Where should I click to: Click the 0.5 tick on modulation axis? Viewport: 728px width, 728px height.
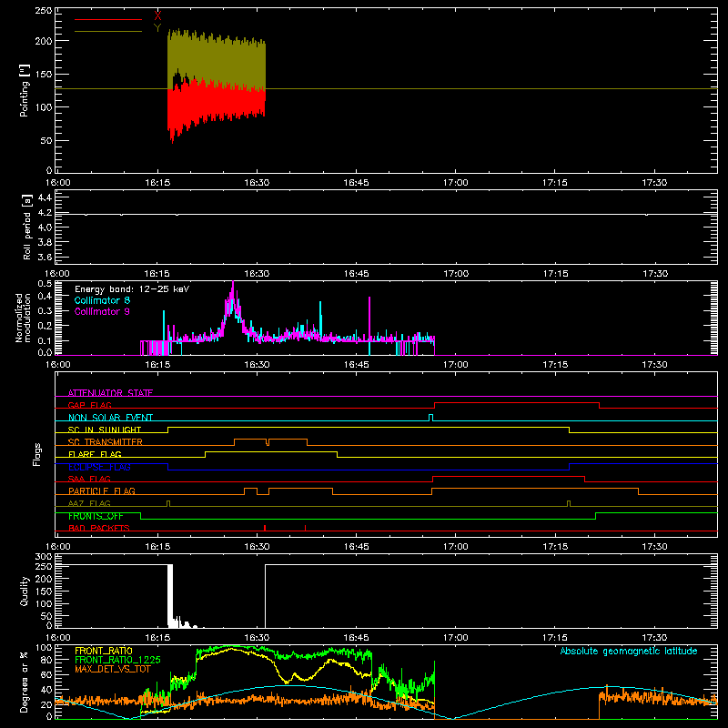point(45,283)
